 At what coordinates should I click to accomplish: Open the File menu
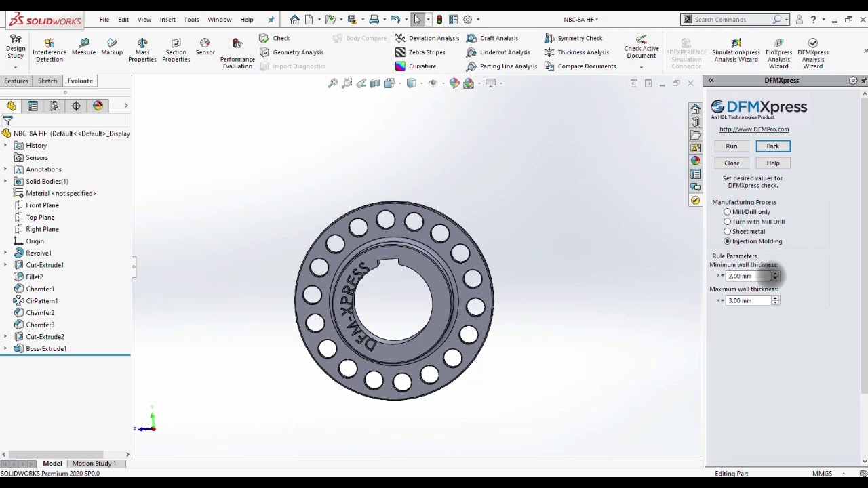(104, 20)
